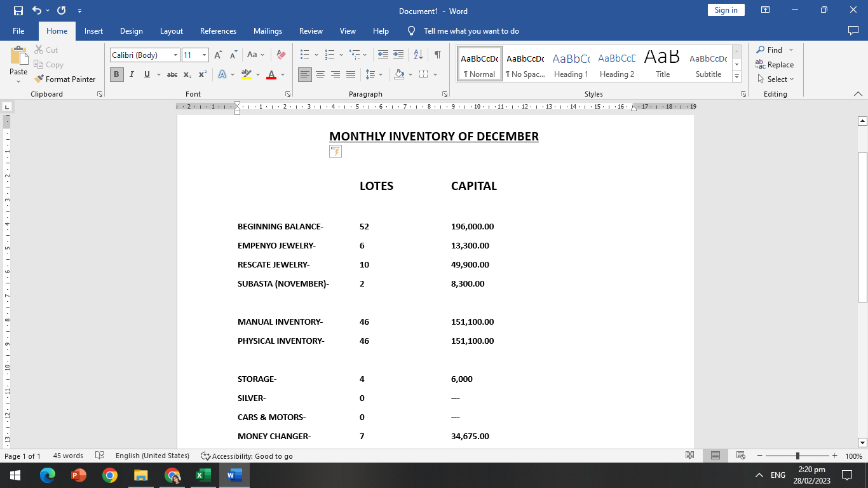Repeat the last action in Quick Access toolbar
868x488 pixels.
tap(62, 11)
